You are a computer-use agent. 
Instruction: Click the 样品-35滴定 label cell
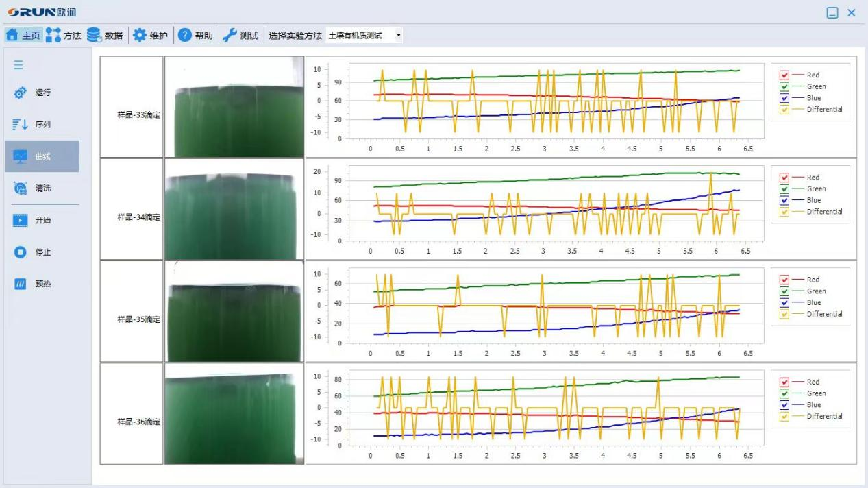click(132, 311)
